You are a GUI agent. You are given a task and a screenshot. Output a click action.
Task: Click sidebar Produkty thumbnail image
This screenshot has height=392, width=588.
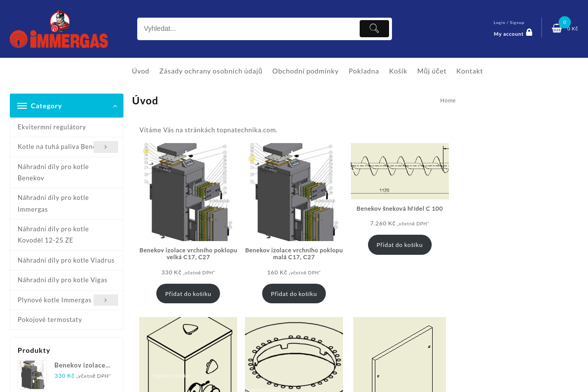click(x=32, y=375)
